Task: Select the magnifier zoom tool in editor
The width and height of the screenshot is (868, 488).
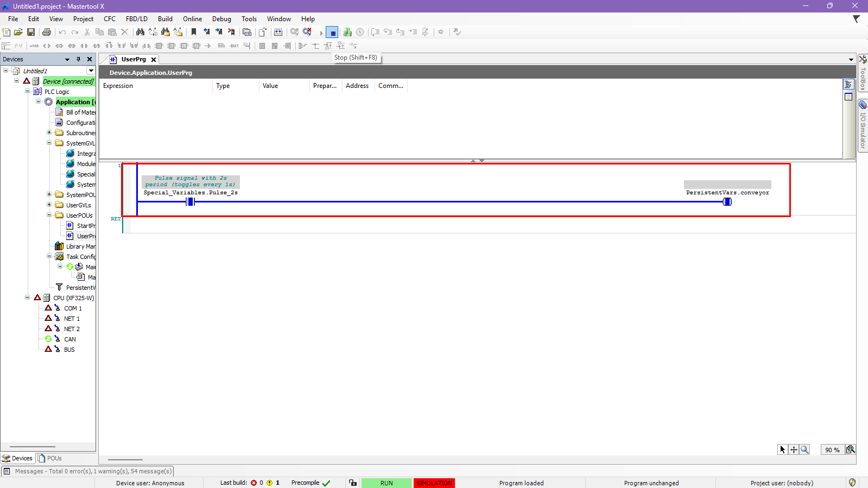Action: point(804,449)
